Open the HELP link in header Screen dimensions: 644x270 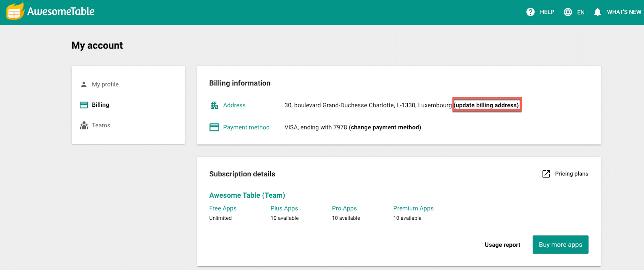[x=547, y=12]
